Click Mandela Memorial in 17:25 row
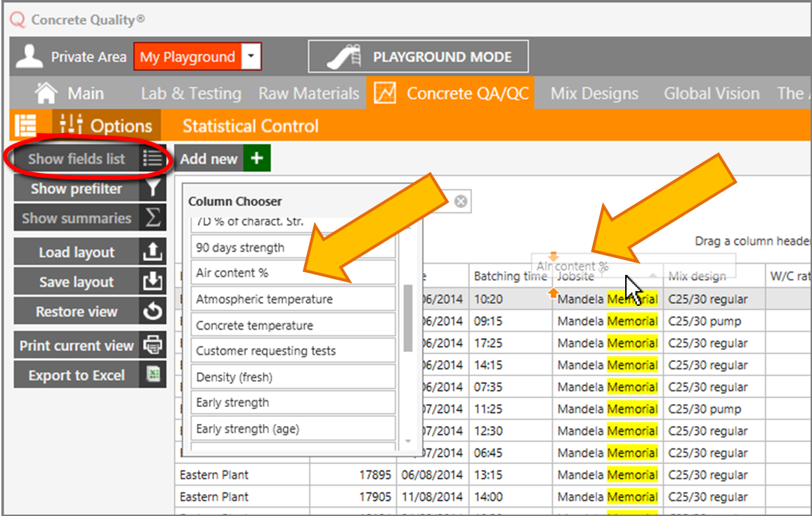This screenshot has width=812, height=516. click(608, 343)
